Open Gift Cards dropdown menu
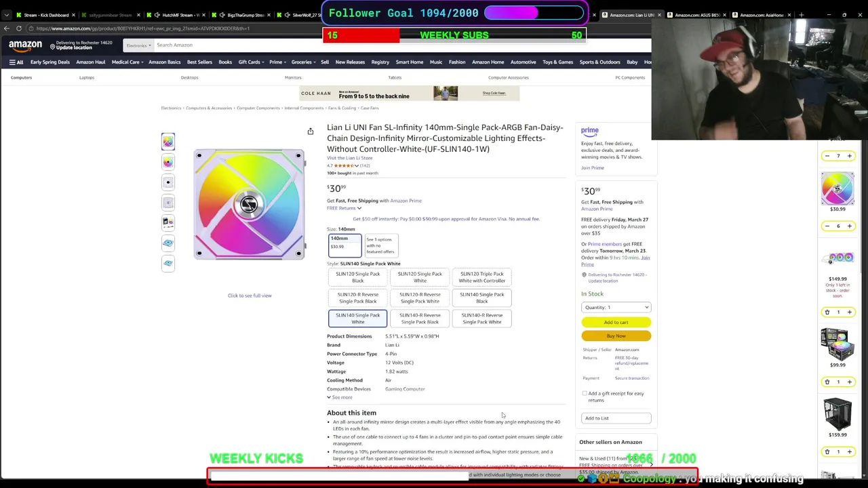The width and height of the screenshot is (868, 488). pyautogui.click(x=251, y=62)
